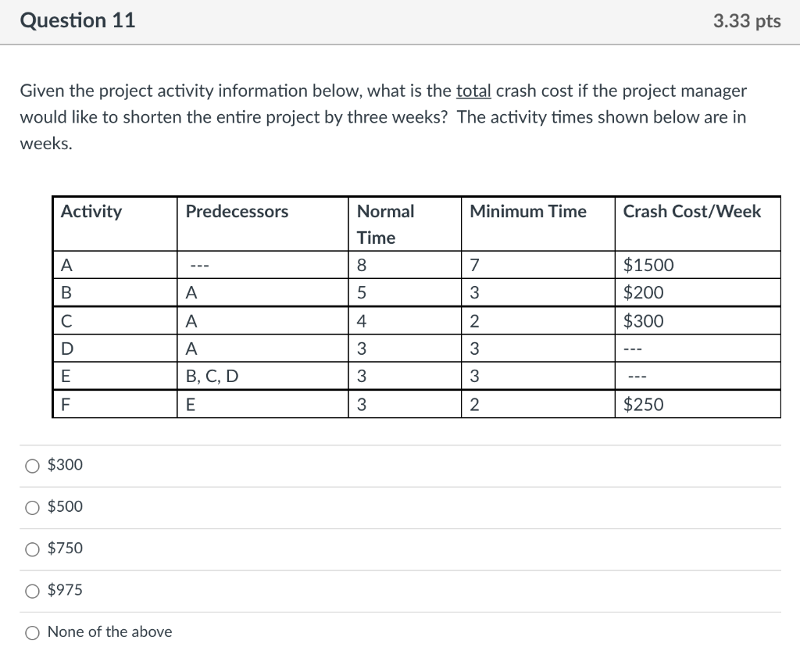Viewport: 800px width, 672px height.
Task: Click the Activity column header
Action: [92, 211]
